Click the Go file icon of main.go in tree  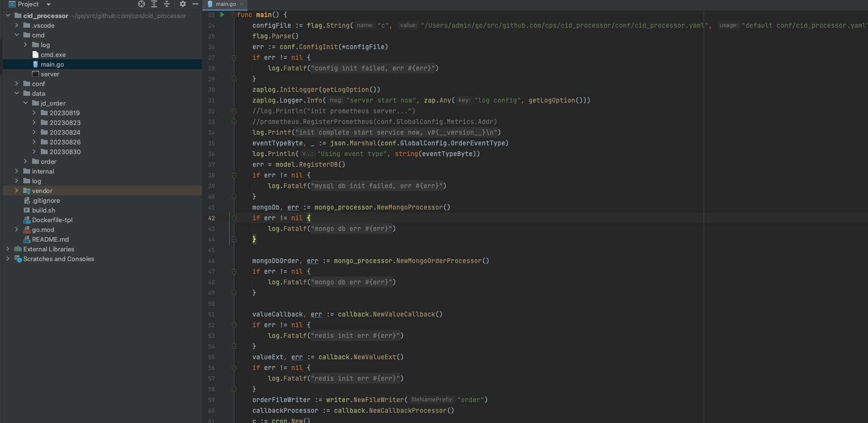(x=35, y=64)
